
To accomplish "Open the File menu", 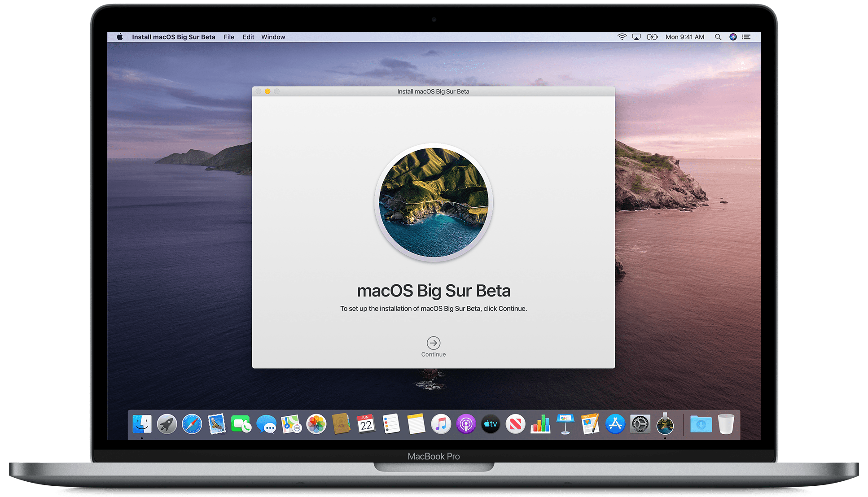I will click(229, 37).
